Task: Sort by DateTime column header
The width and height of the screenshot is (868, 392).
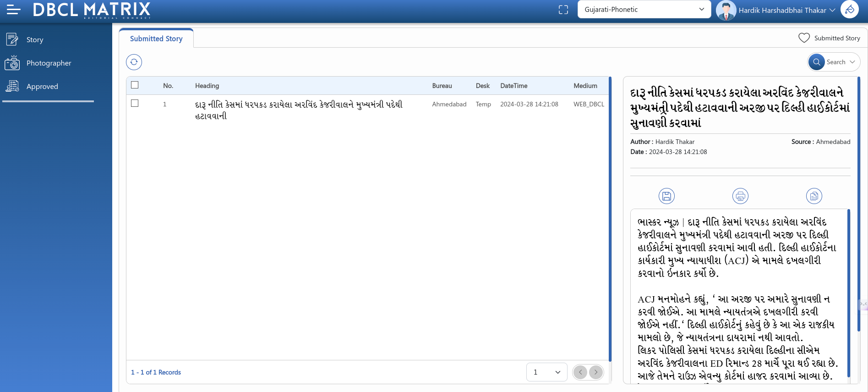Action: (x=513, y=86)
